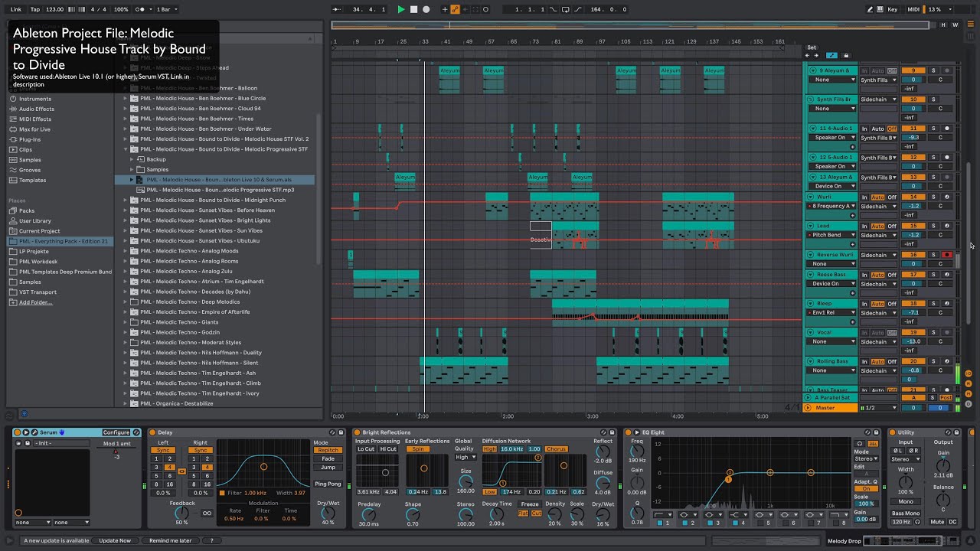Toggle the MIDI map mode switch

[913, 9]
